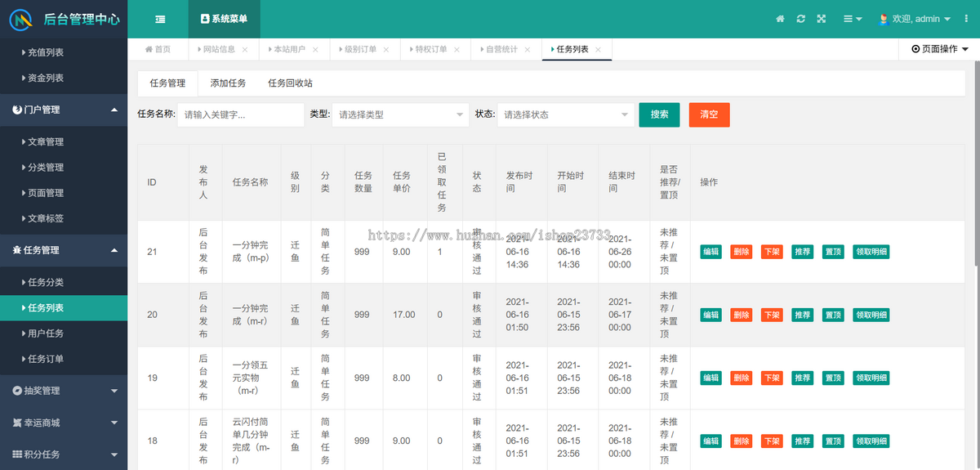Click 领取明细 for task ID 20
This screenshot has height=470, width=980.
pyautogui.click(x=871, y=315)
